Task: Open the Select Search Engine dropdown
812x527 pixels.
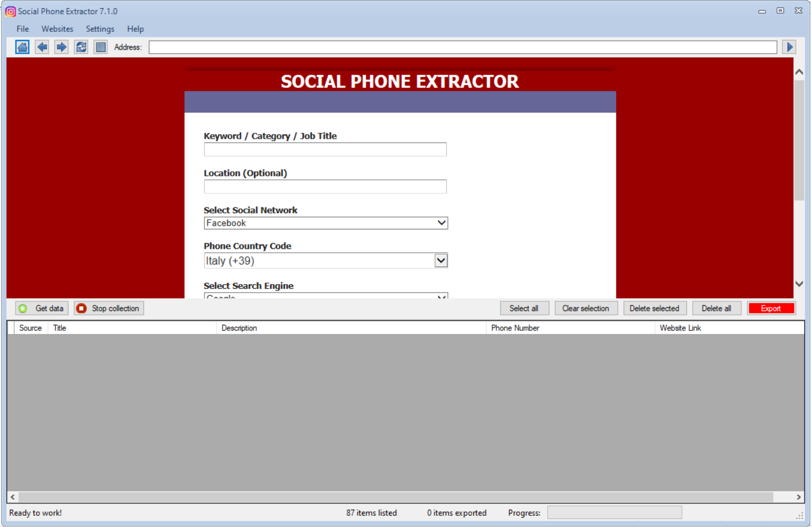Action: (325, 296)
